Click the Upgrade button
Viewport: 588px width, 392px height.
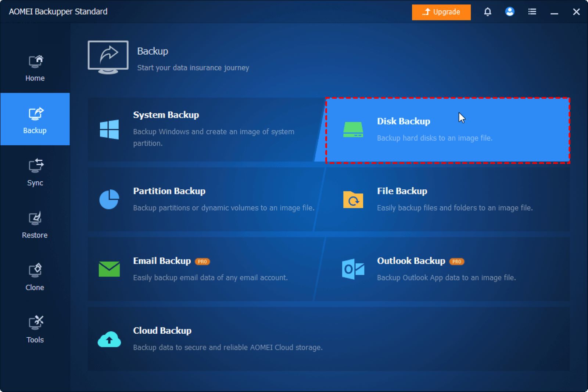(x=441, y=12)
